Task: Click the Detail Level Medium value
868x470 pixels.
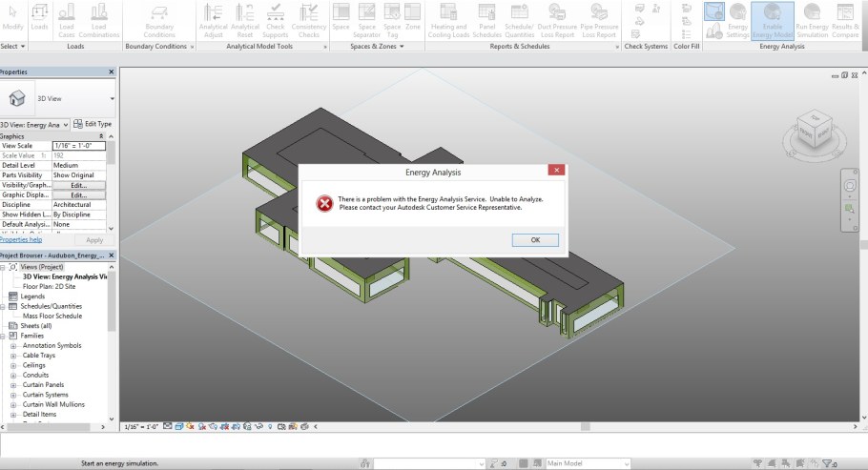Action: point(78,166)
